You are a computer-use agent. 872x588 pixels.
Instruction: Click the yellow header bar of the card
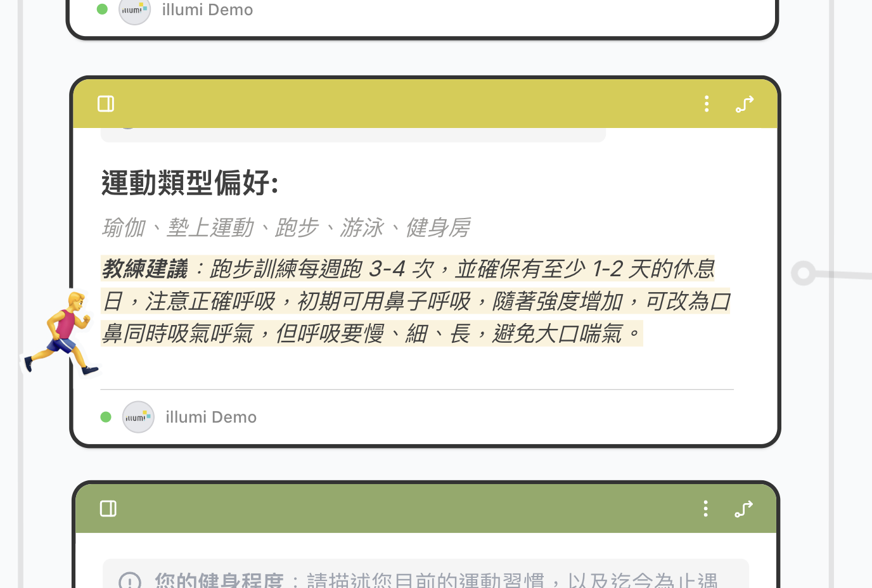click(425, 104)
